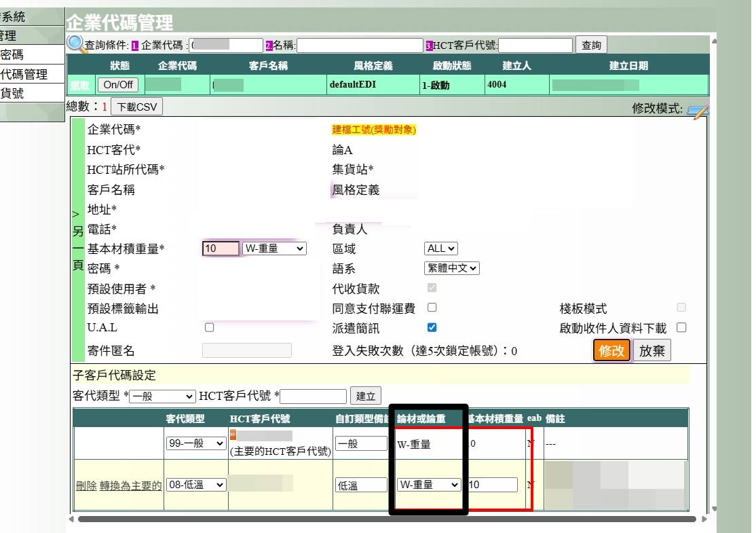756x533 pixels.
Task: Click the horizontal scrollbar under the table
Action: coord(387,519)
